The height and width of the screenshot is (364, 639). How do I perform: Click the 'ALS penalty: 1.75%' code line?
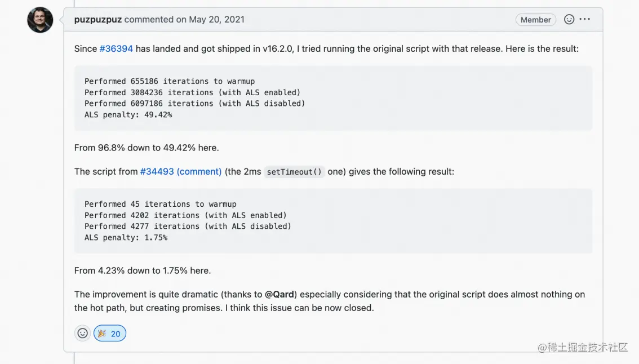[x=126, y=237]
